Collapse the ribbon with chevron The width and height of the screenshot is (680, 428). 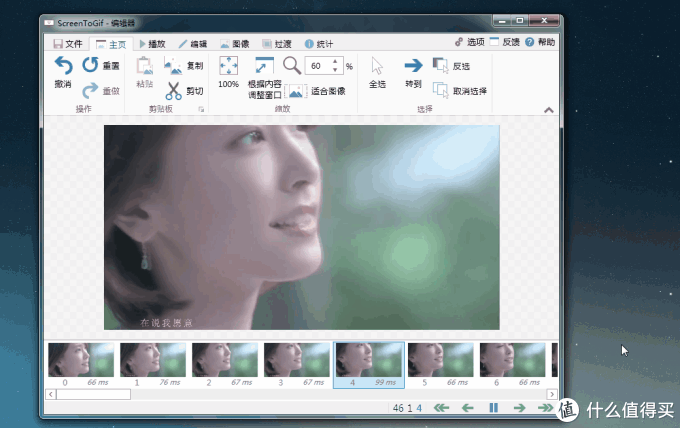tap(549, 110)
